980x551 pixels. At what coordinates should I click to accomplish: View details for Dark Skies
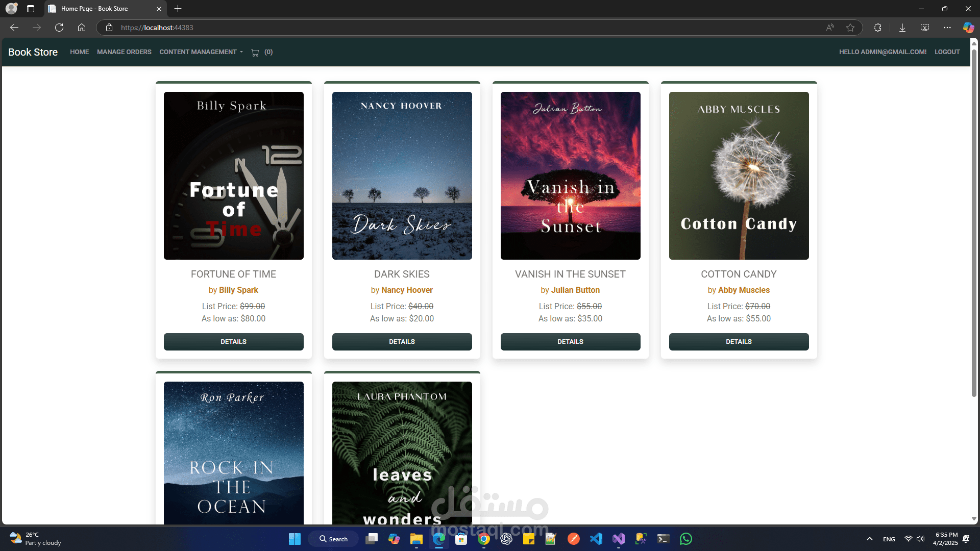402,342
